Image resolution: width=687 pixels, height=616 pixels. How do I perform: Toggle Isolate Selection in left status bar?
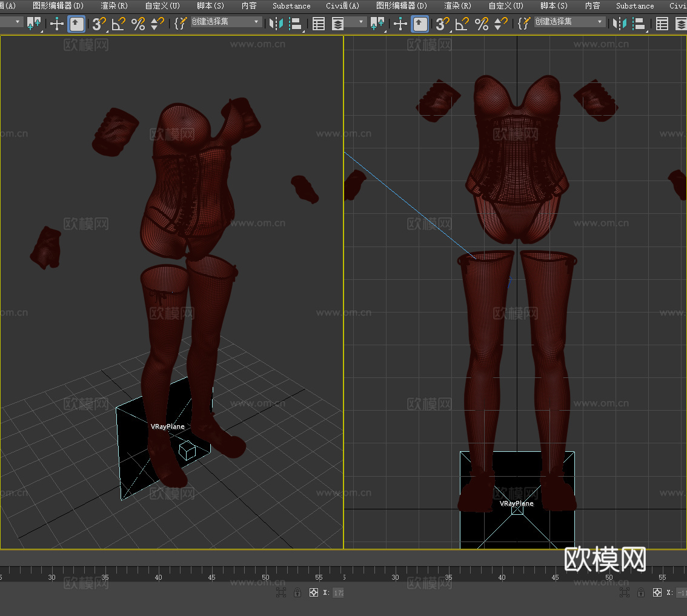pos(281,593)
